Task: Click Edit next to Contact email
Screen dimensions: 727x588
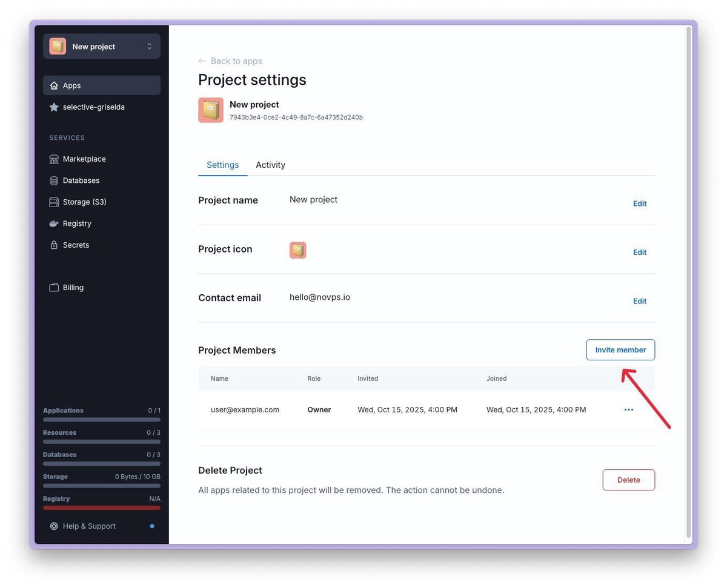Action: click(x=640, y=301)
